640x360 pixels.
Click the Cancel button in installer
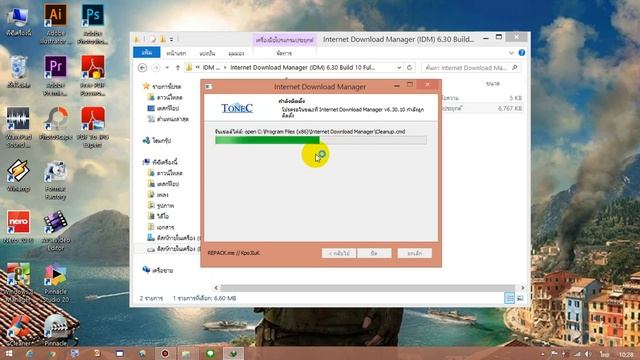[x=414, y=253]
